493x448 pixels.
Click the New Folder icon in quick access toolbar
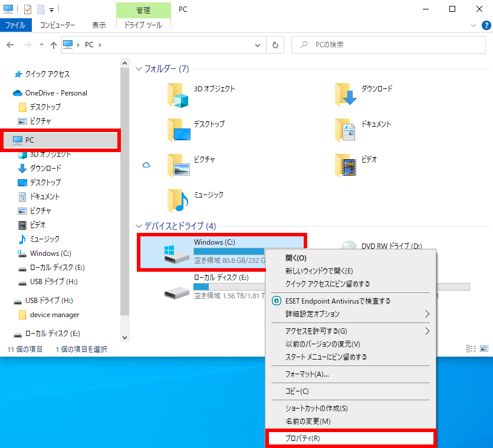click(x=41, y=9)
